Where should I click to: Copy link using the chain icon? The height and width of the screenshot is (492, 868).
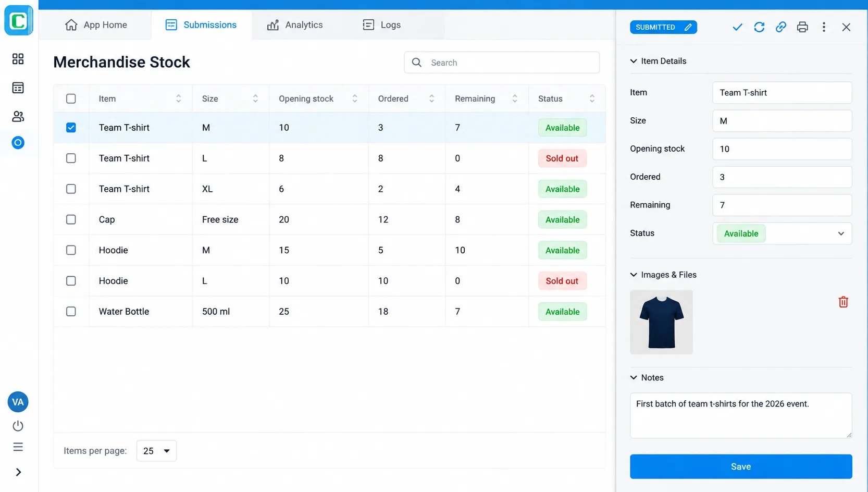(x=780, y=27)
